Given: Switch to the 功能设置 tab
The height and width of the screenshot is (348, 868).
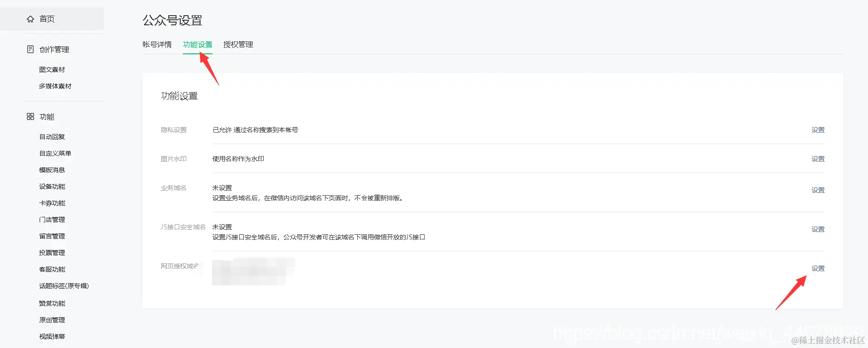Looking at the screenshot, I should point(198,45).
